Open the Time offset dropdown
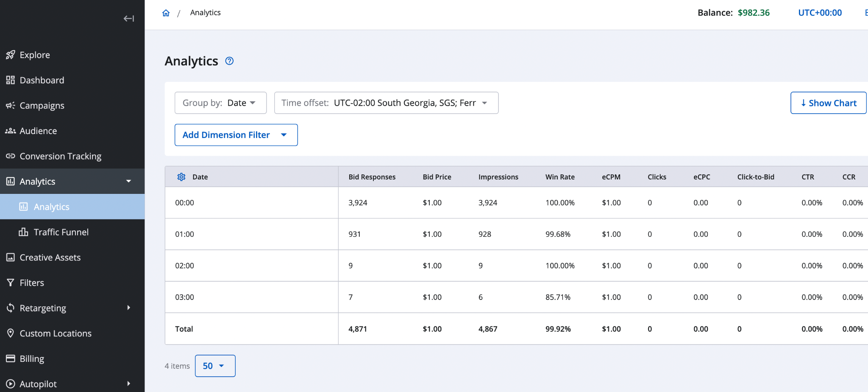The image size is (868, 392). click(386, 103)
